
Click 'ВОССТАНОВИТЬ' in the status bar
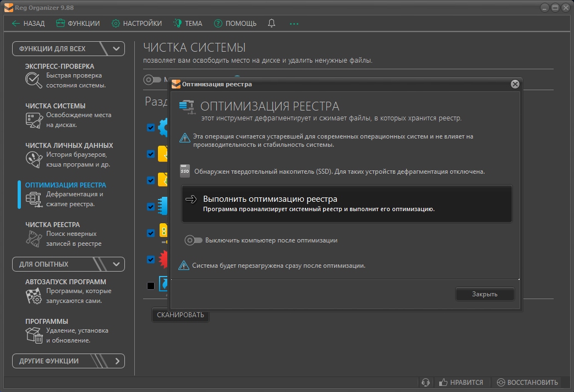(527, 382)
